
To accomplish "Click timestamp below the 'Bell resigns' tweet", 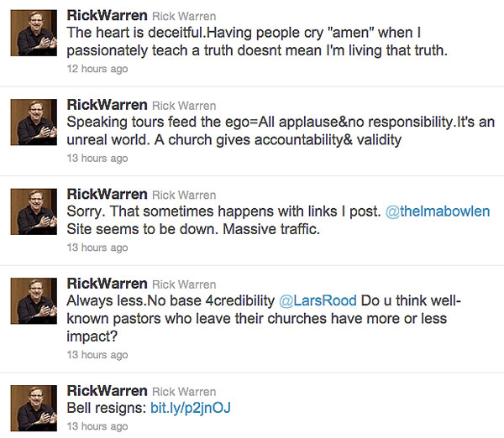I will tap(97, 425).
